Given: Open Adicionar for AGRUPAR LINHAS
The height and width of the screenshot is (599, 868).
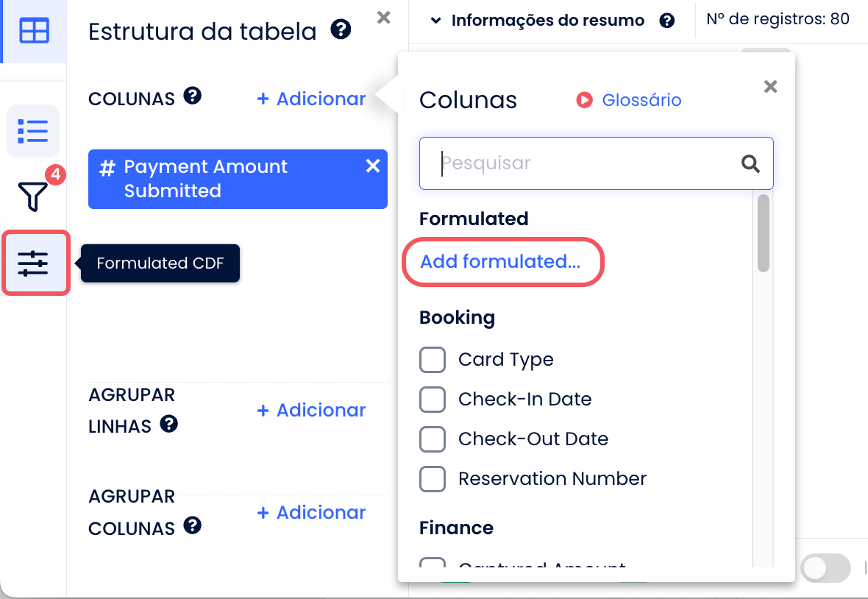Looking at the screenshot, I should point(311,410).
